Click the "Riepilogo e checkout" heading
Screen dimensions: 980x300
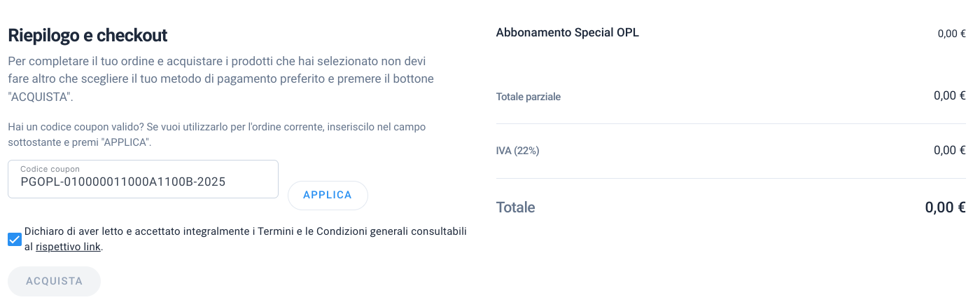pos(87,35)
